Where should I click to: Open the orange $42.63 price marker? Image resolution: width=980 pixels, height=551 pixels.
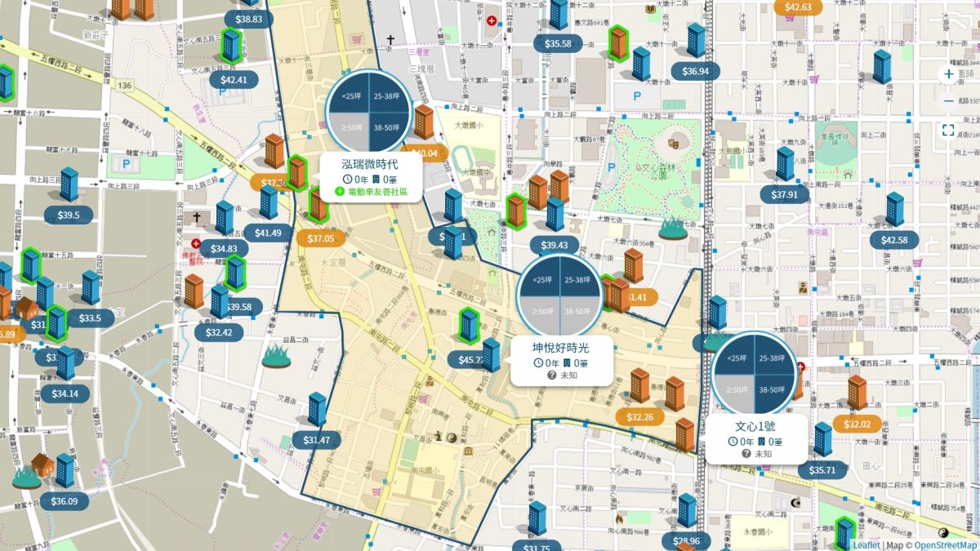[798, 7]
